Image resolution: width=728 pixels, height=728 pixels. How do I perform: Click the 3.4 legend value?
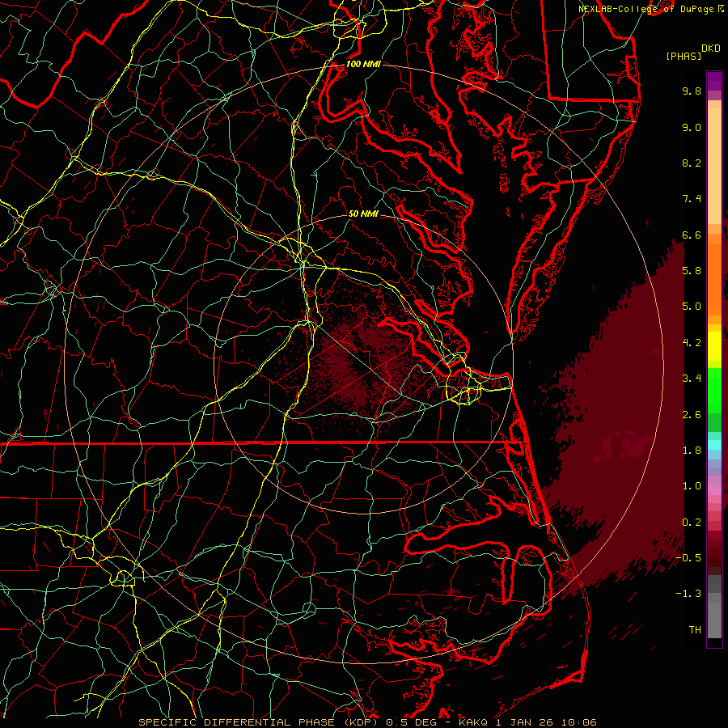[x=692, y=379]
